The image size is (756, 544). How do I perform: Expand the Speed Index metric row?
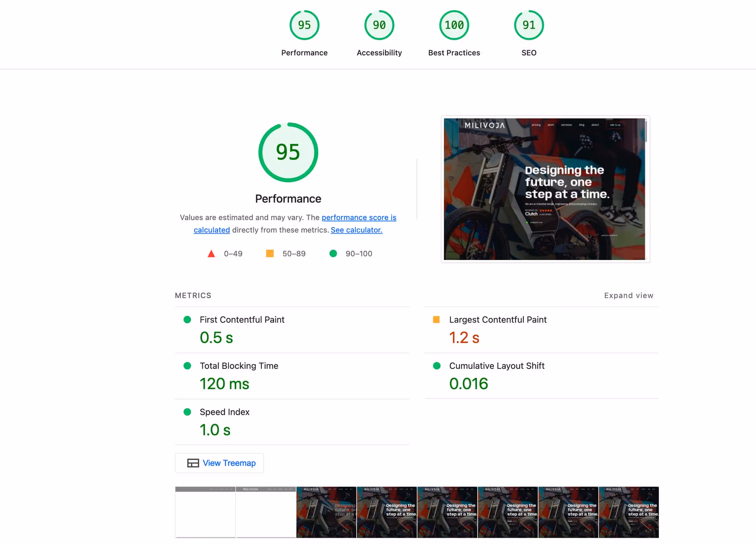224,412
